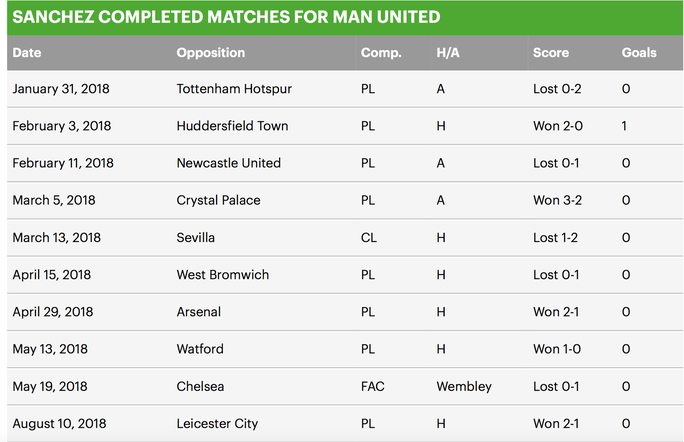Click the Leicester City opposition name
This screenshot has height=442, width=684.
click(217, 424)
